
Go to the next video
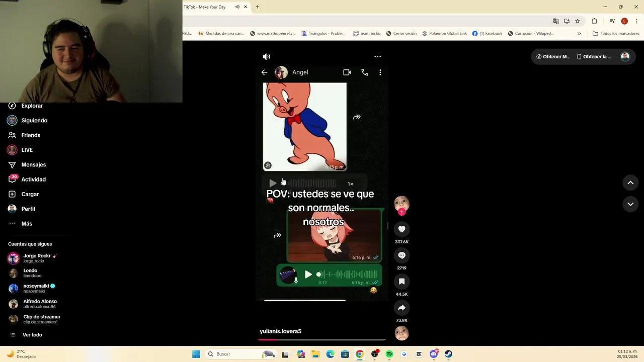pyautogui.click(x=630, y=204)
